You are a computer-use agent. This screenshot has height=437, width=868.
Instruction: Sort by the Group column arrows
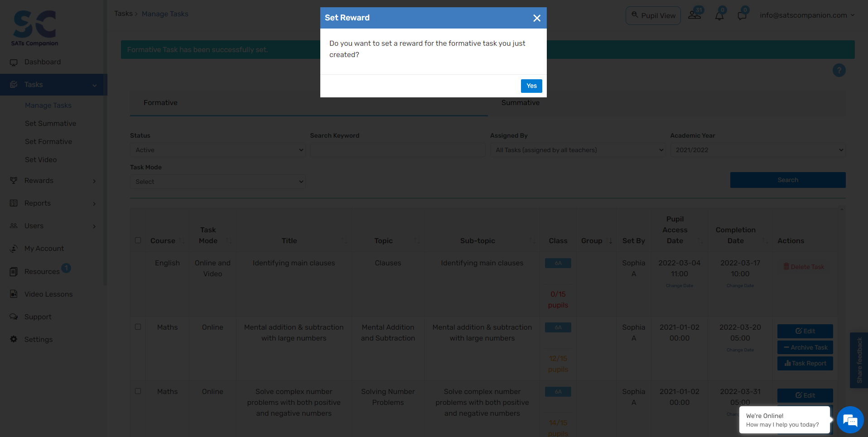pyautogui.click(x=609, y=241)
